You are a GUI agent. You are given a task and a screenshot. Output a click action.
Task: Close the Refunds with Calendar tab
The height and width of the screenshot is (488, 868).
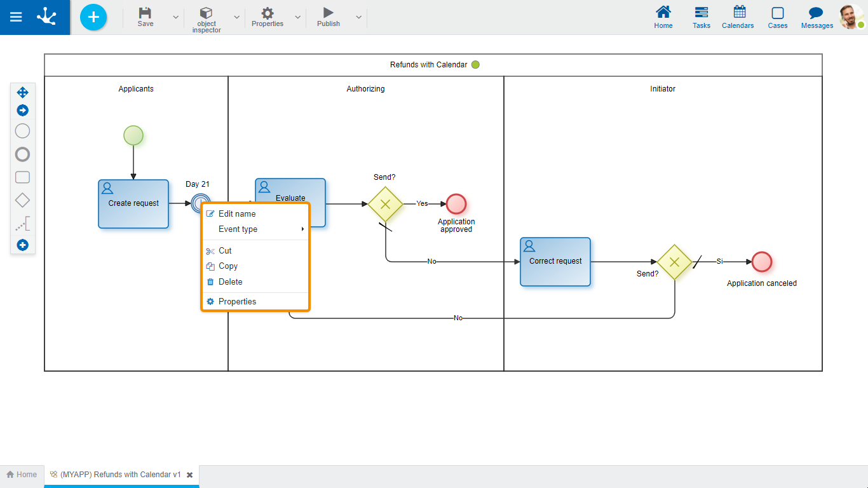coord(189,475)
